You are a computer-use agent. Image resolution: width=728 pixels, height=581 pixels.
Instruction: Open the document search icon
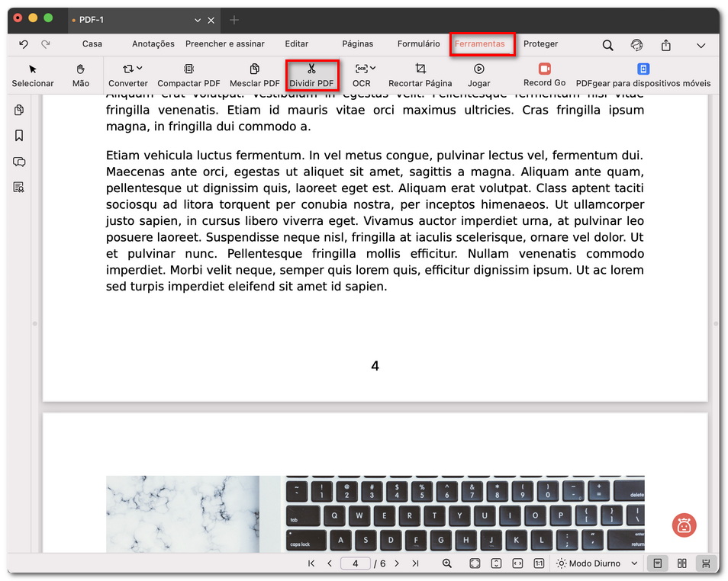pos(607,45)
